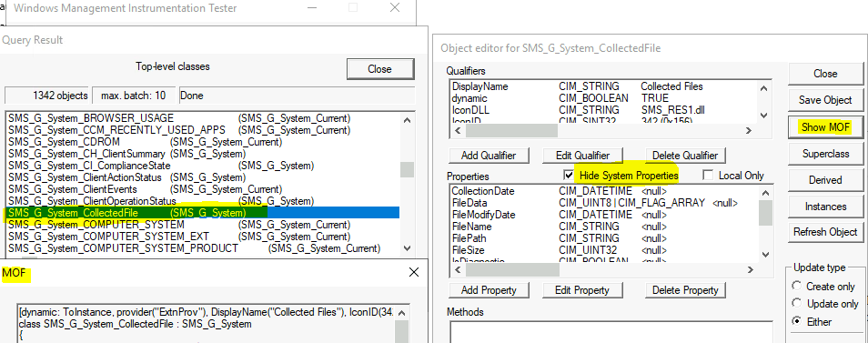The image size is (868, 343).
Task: Click Refresh Object button
Action: [x=825, y=232]
